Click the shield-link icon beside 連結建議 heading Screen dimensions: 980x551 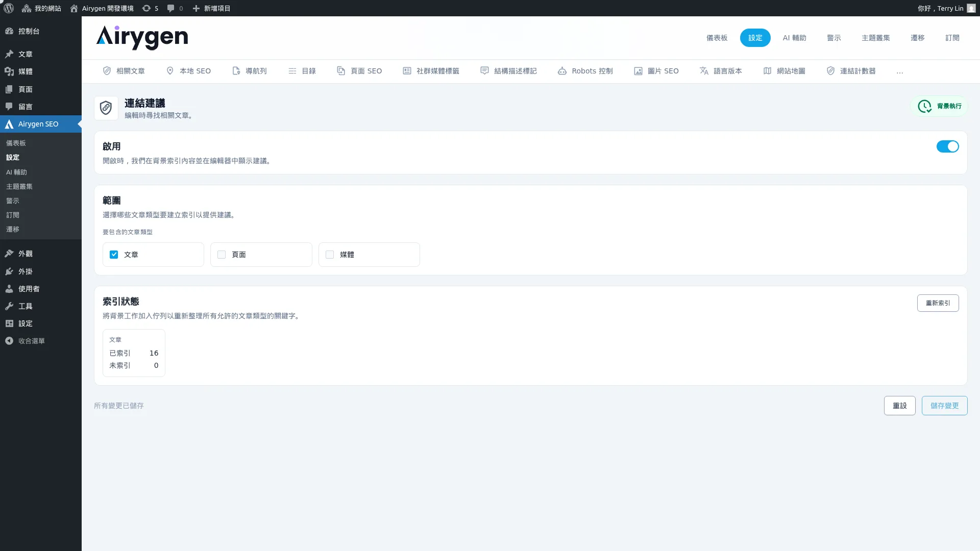[x=106, y=108]
